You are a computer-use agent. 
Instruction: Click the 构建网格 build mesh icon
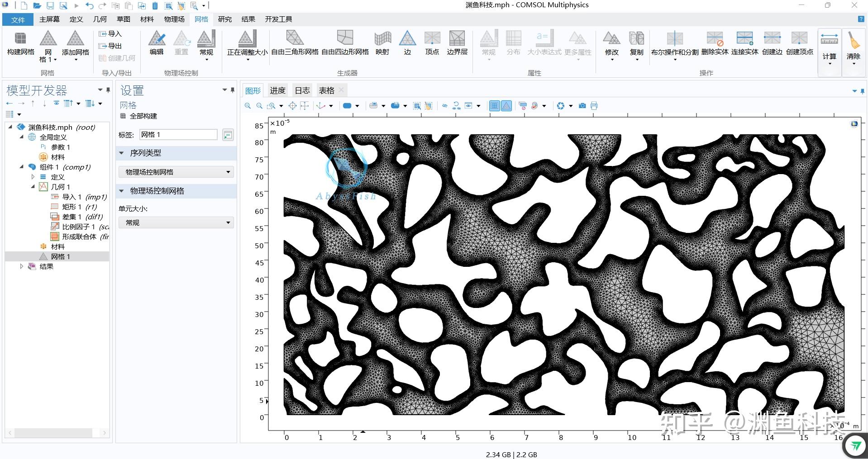click(20, 44)
